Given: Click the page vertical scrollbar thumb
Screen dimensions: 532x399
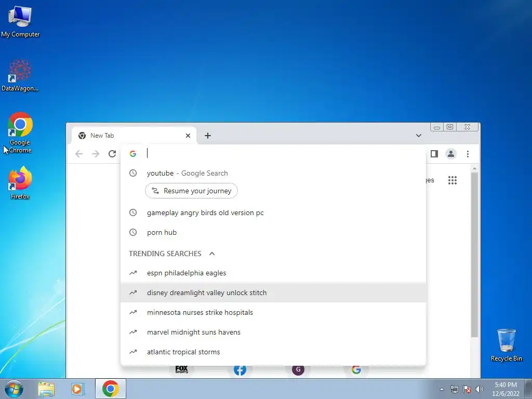Looking at the screenshot, I should (474, 255).
